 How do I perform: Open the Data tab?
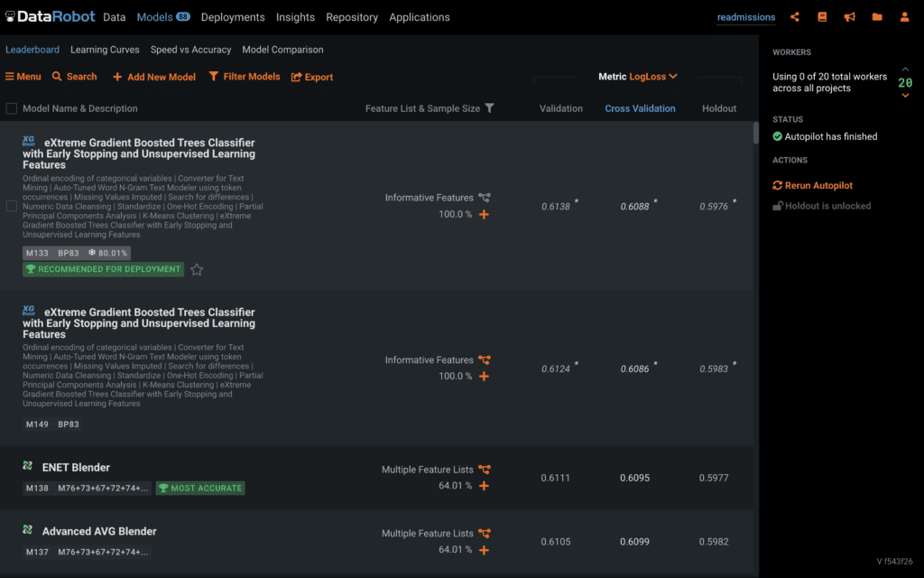coord(115,17)
